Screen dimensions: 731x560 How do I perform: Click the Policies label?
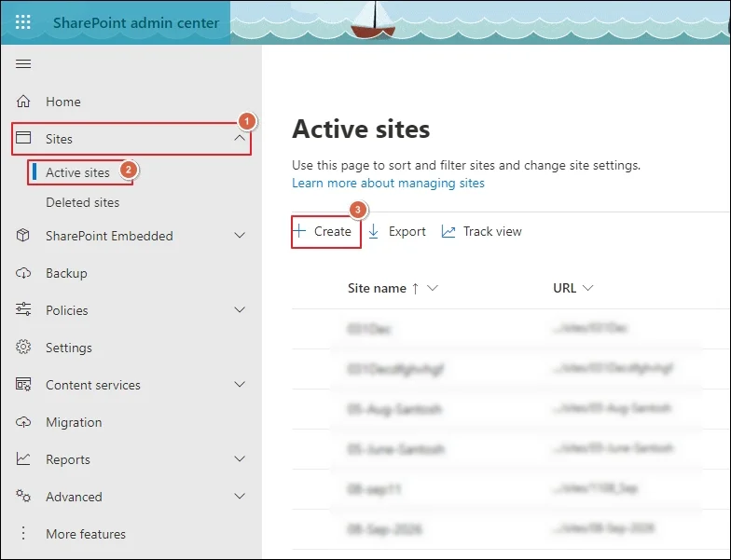point(67,310)
